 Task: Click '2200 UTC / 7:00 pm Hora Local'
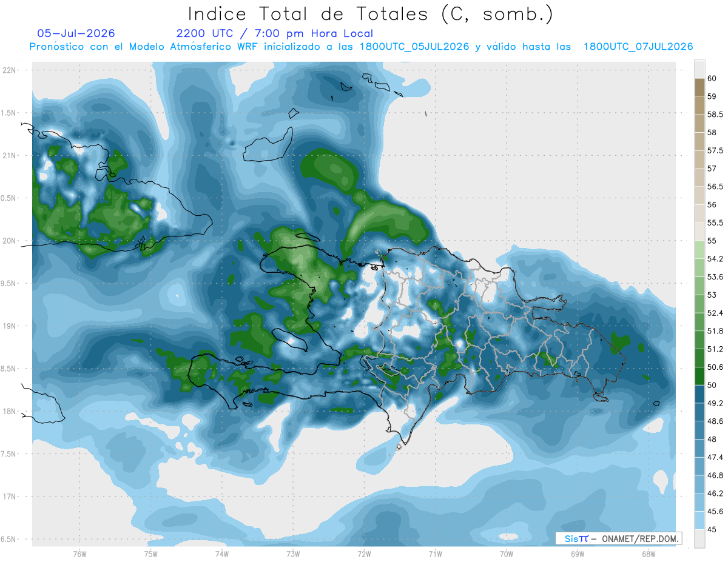[275, 34]
